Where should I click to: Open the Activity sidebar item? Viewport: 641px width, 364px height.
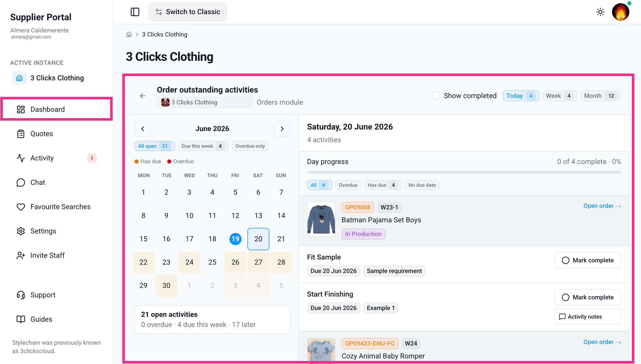(x=56, y=158)
